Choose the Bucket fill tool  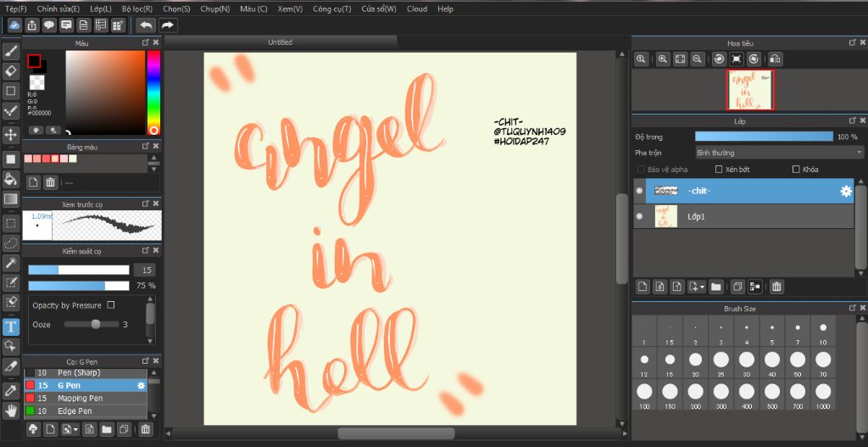point(11,178)
